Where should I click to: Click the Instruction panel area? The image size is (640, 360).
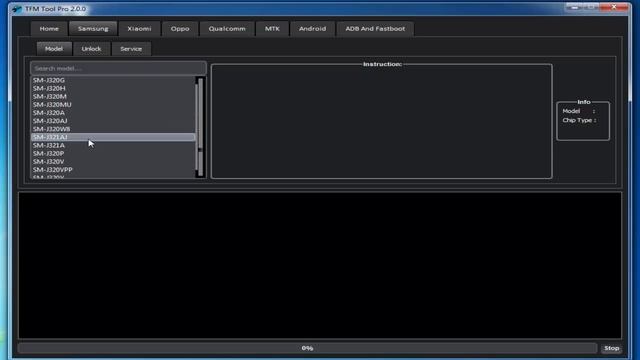(382, 121)
